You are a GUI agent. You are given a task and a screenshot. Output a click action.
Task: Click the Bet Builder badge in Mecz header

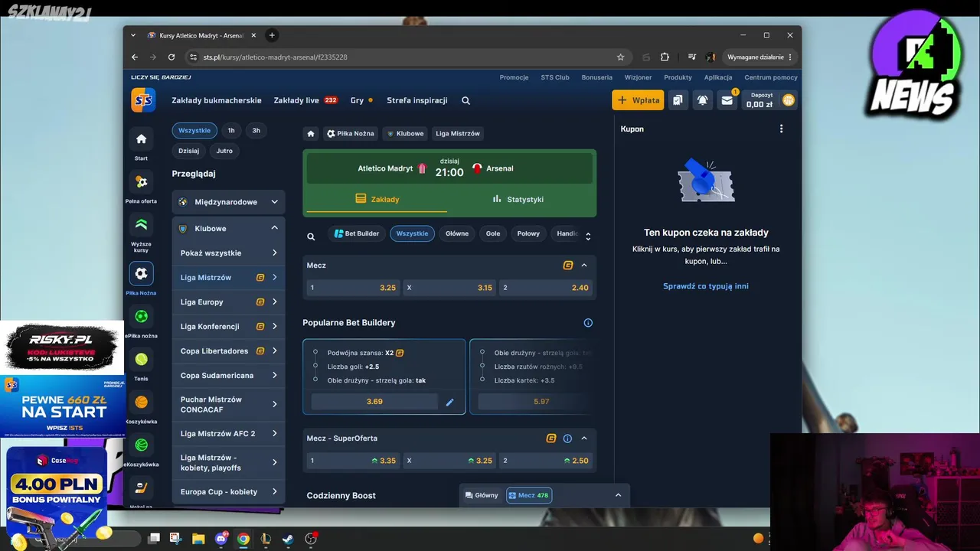(568, 266)
